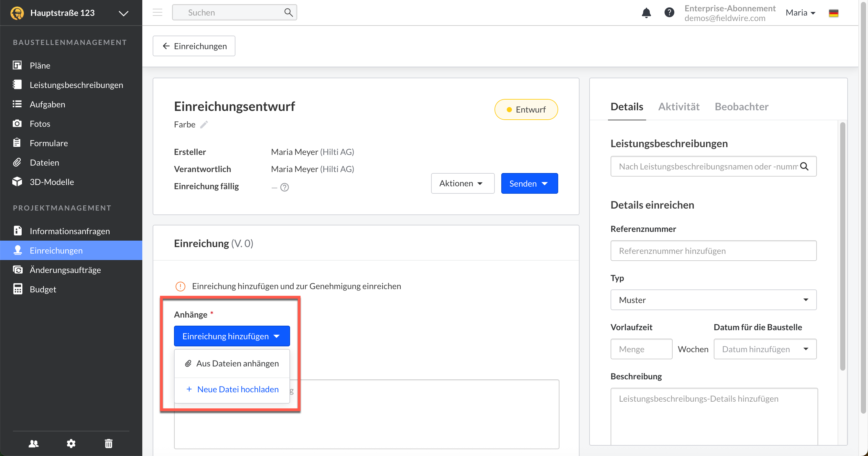
Task: Open the Typ Muster dropdown
Action: pyautogui.click(x=713, y=299)
